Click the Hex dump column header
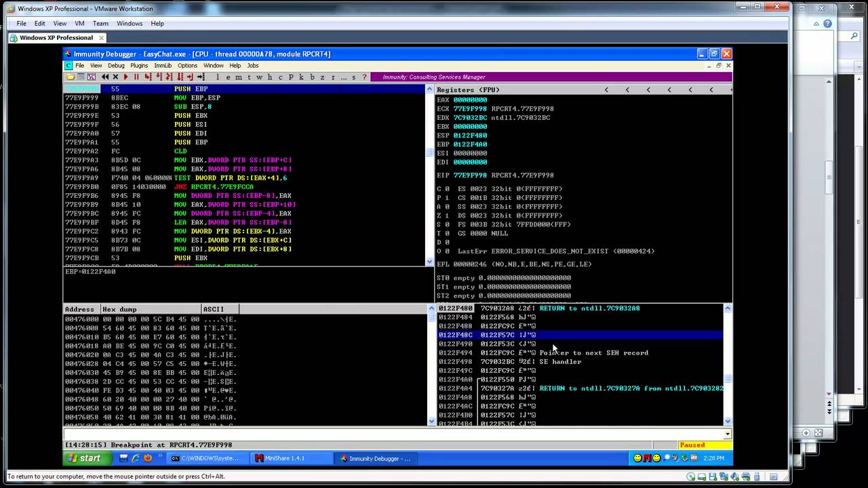Screen dimensions: 868x488 click(x=151, y=309)
